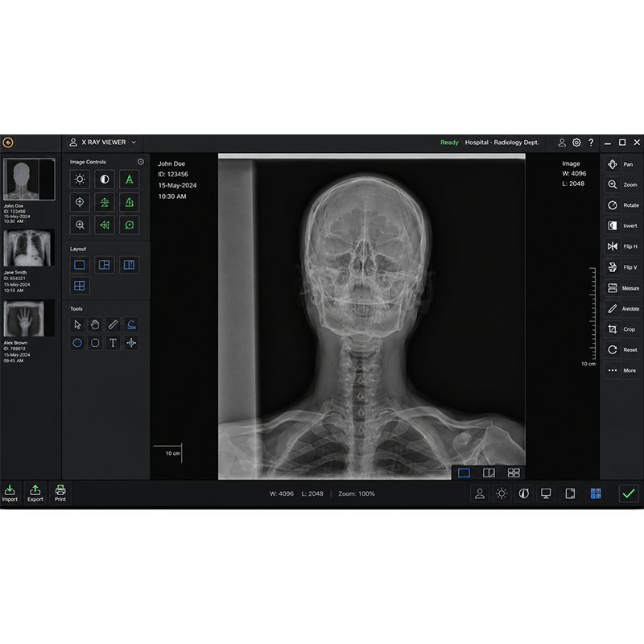The image size is (644, 644).
Task: Click the patient person icon in bottom bar
Action: [x=480, y=493]
